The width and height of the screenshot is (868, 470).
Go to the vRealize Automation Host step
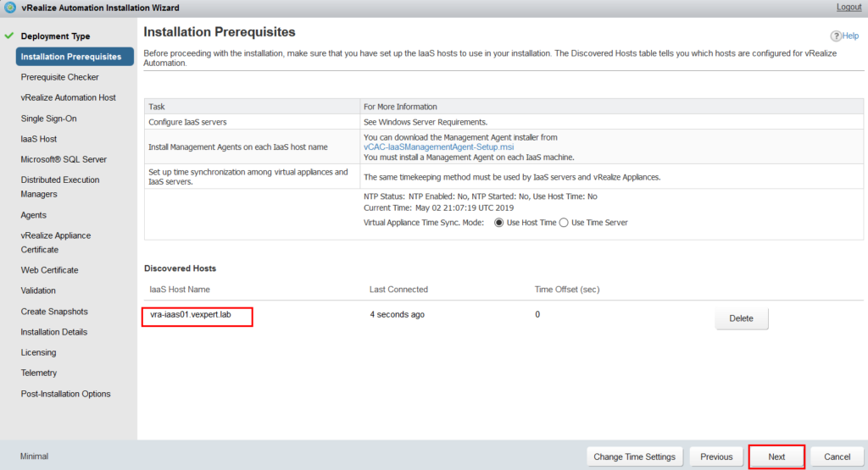point(68,97)
